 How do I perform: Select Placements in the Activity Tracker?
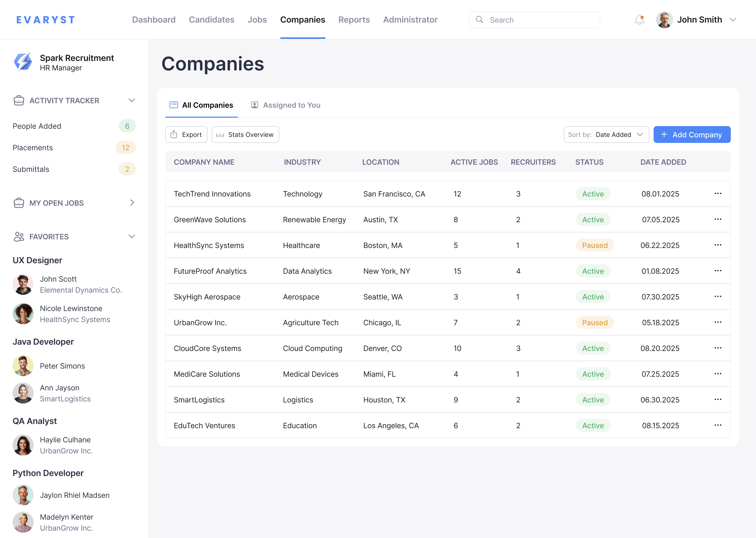coord(33,148)
